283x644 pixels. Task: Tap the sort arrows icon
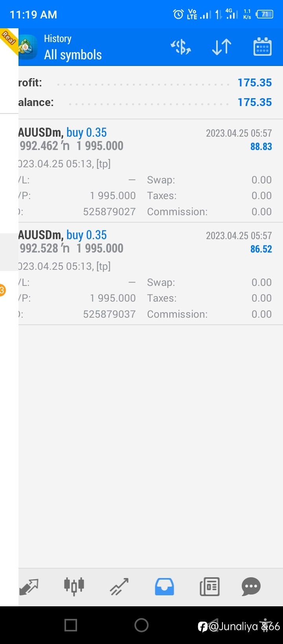point(222,47)
